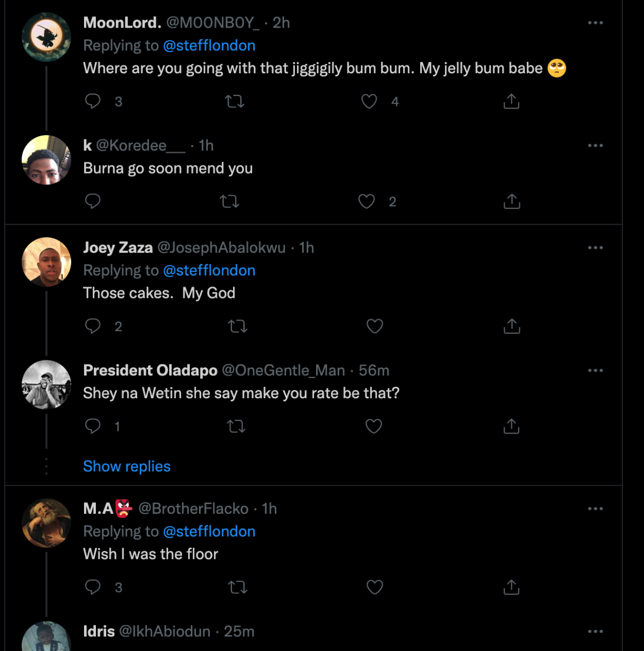
Task: Reply to MoonLord's tweet
Action: tap(93, 101)
